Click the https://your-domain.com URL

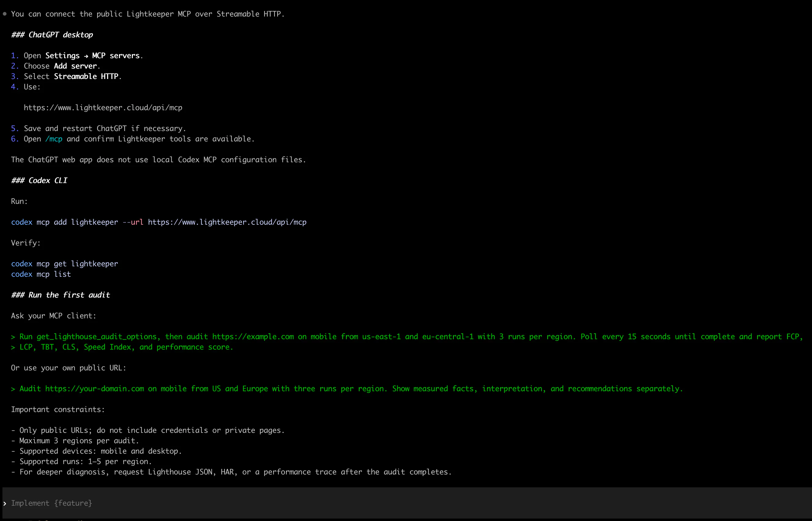pyautogui.click(x=95, y=389)
